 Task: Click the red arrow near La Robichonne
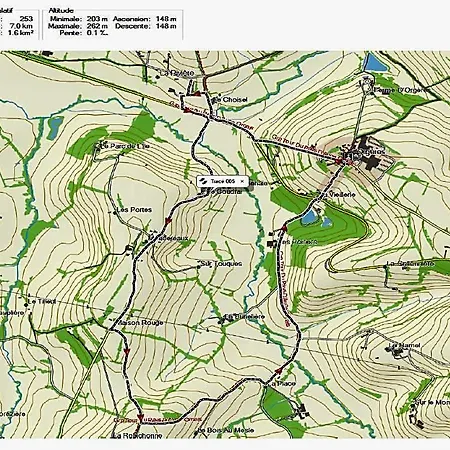click(x=140, y=418)
